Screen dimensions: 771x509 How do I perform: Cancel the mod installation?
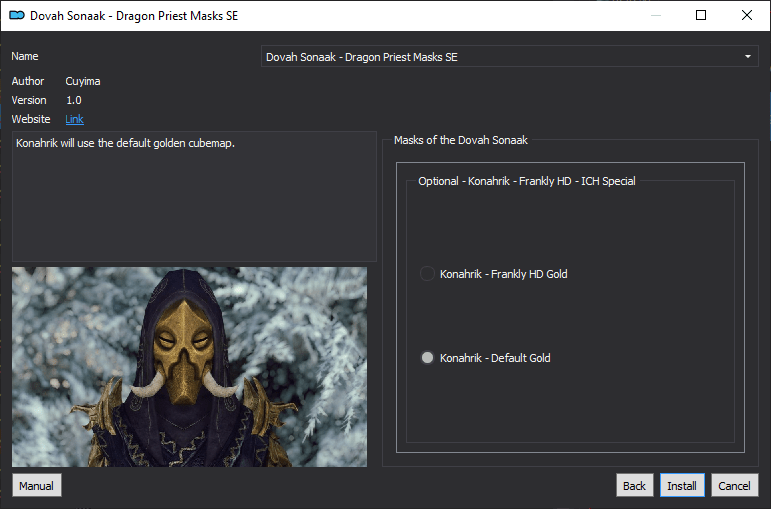pyautogui.click(x=734, y=485)
